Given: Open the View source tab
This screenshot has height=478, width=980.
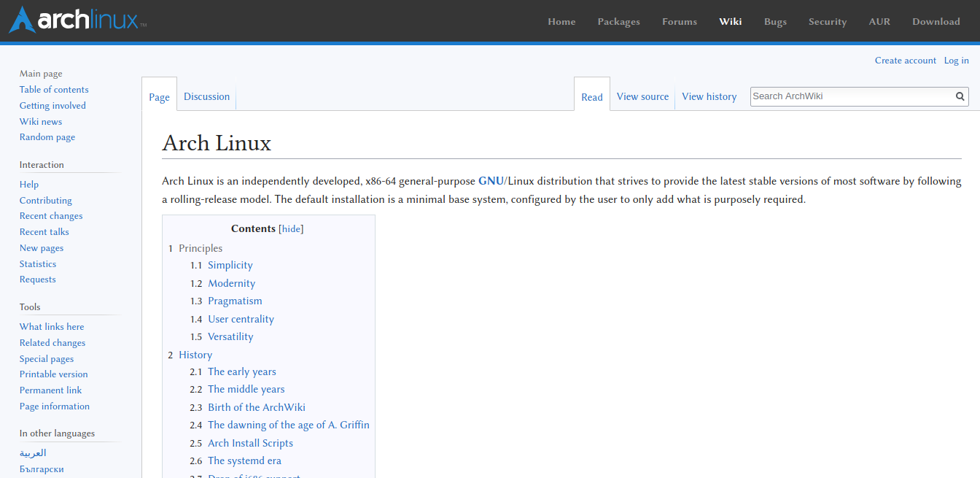Looking at the screenshot, I should click(642, 96).
